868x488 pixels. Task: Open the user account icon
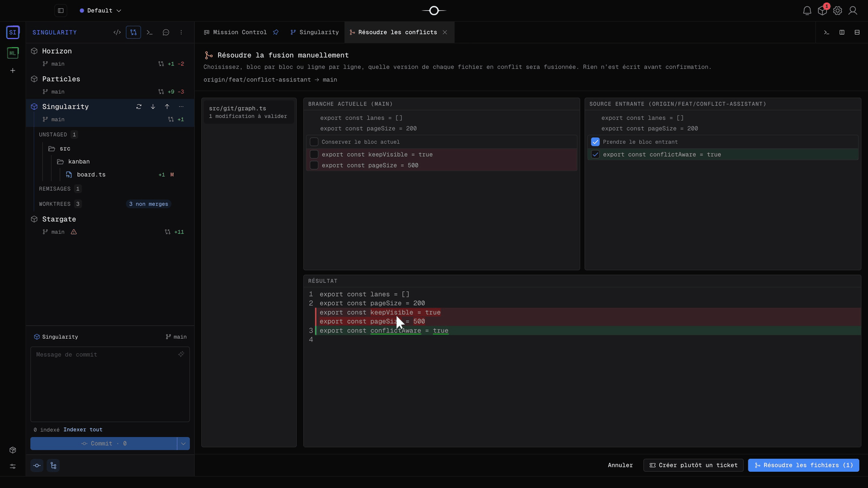pyautogui.click(x=853, y=10)
